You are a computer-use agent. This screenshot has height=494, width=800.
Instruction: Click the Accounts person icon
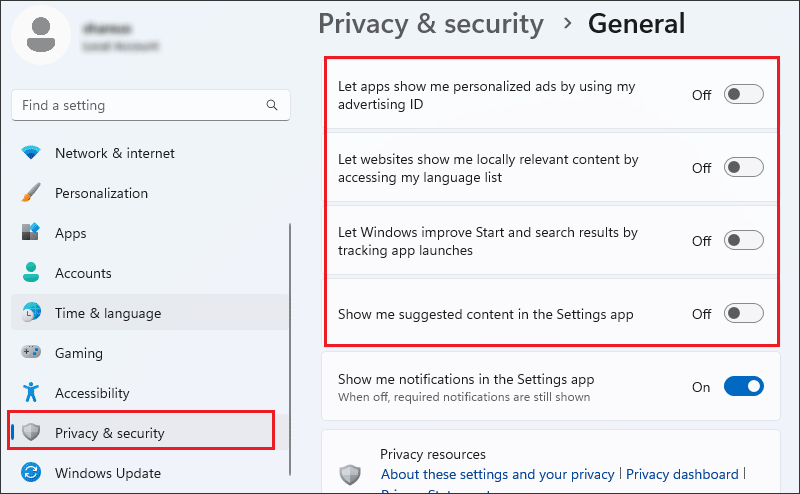[x=31, y=273]
